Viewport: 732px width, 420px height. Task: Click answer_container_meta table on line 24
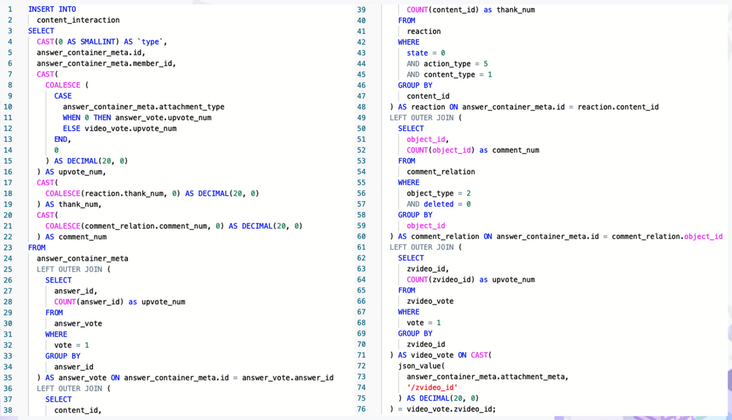[x=82, y=258]
